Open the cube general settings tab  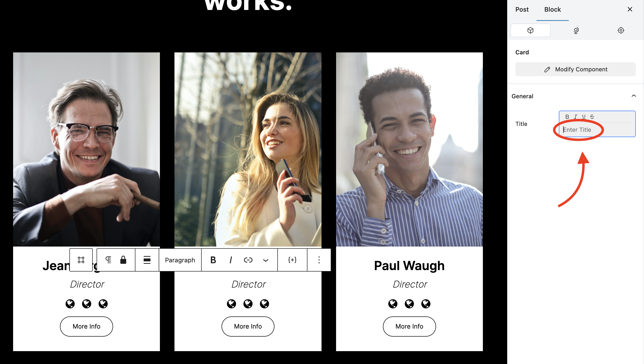tap(530, 31)
